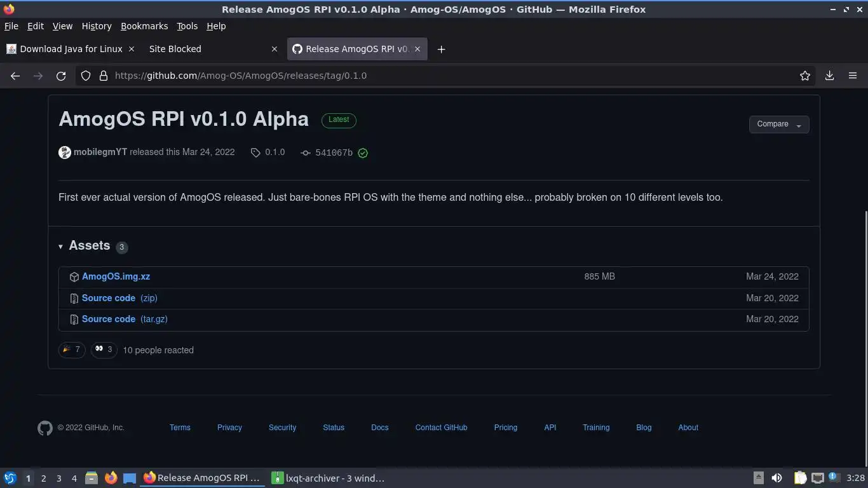Click the AmogOS.img.xz package icon
Screen dimensions: 868x488
click(x=74, y=277)
